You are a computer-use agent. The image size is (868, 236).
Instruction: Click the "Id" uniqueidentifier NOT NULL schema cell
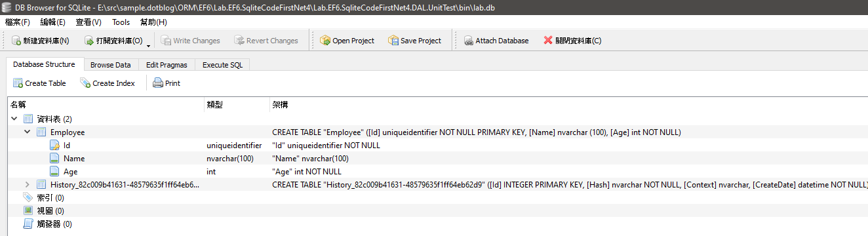pos(326,146)
